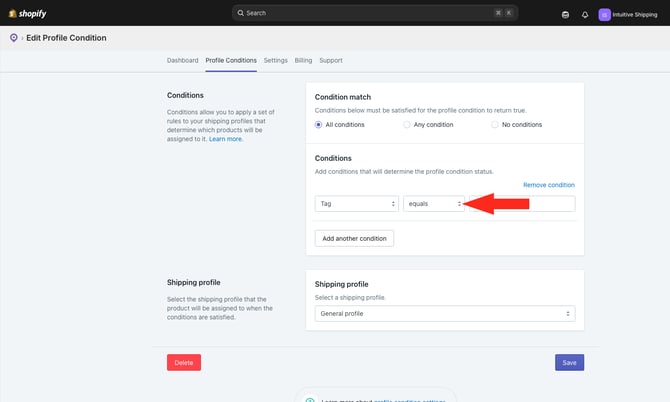670x402 pixels.
Task: Click the Save button
Action: point(569,363)
